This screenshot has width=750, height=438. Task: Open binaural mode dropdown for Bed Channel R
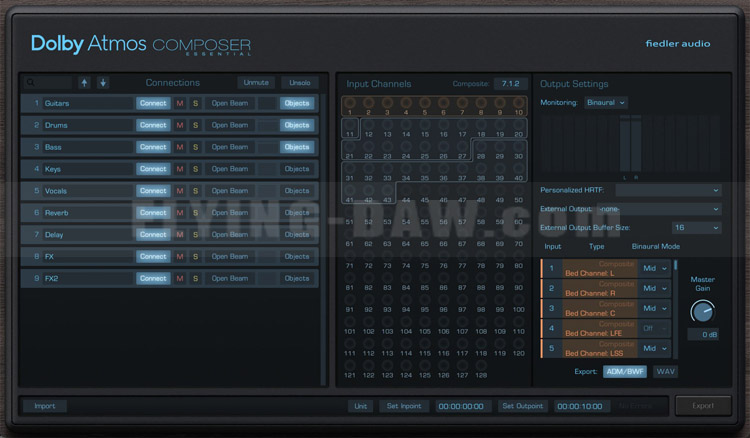coord(655,288)
